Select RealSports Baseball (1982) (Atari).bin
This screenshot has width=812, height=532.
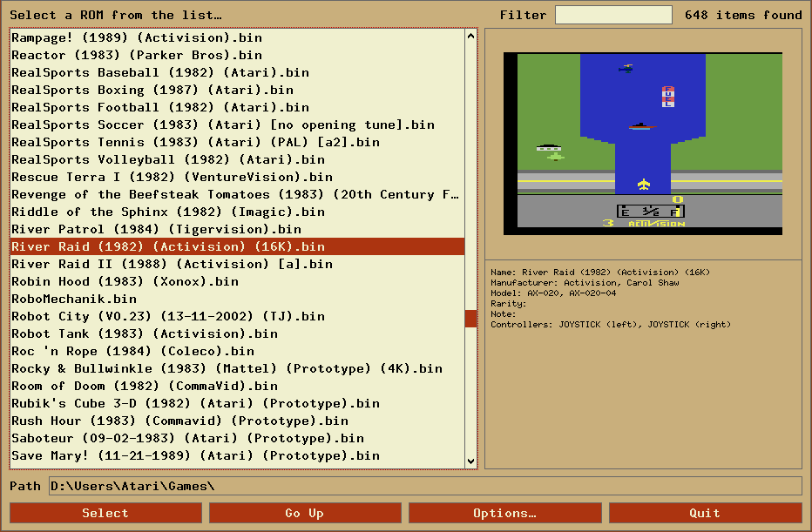point(237,72)
